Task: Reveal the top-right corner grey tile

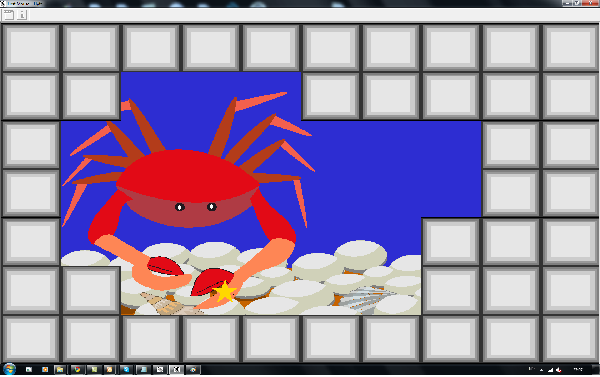Action: [570, 47]
